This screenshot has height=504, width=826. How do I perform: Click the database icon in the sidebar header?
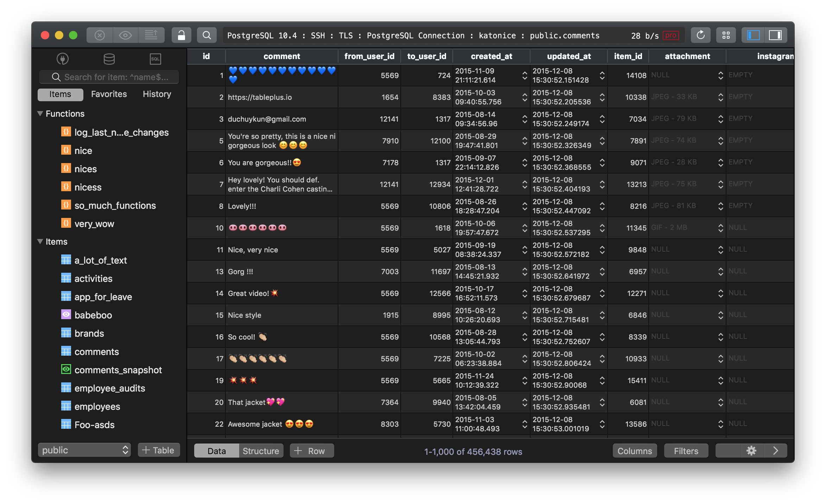tap(109, 59)
